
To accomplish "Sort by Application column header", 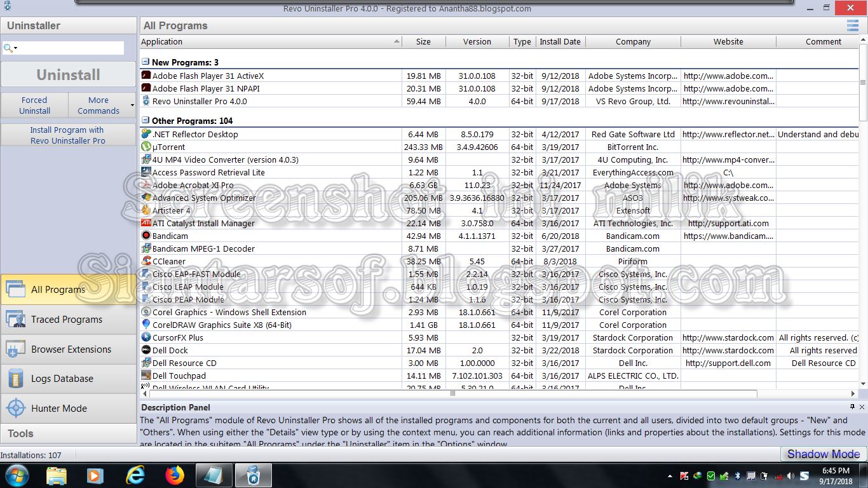I will click(x=271, y=41).
